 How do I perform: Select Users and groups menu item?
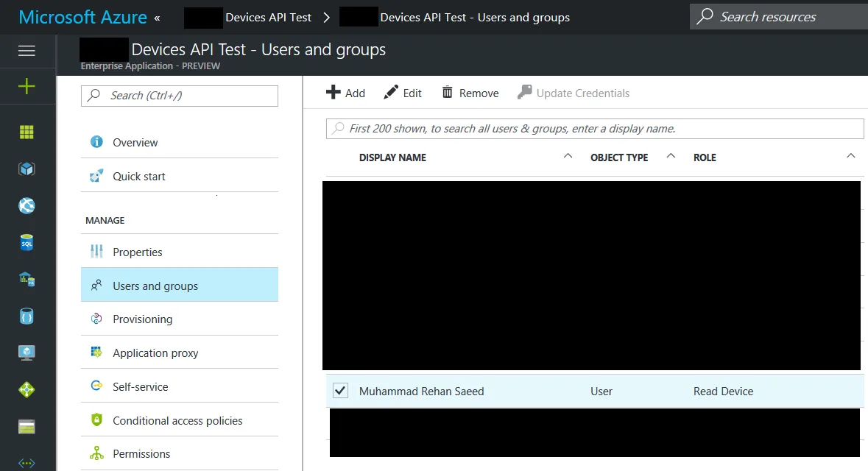180,286
